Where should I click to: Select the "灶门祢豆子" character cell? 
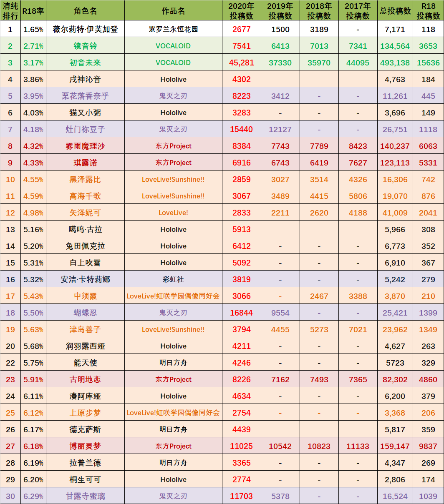(85, 129)
